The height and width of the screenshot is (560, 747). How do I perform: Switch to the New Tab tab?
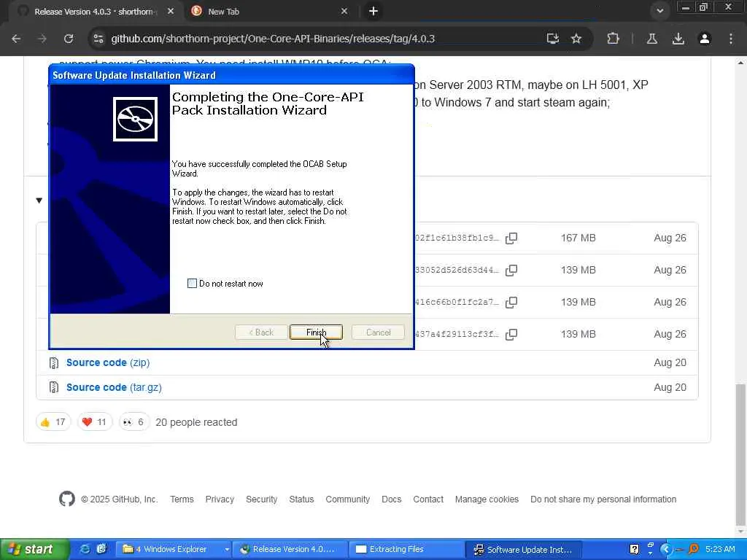(270, 12)
